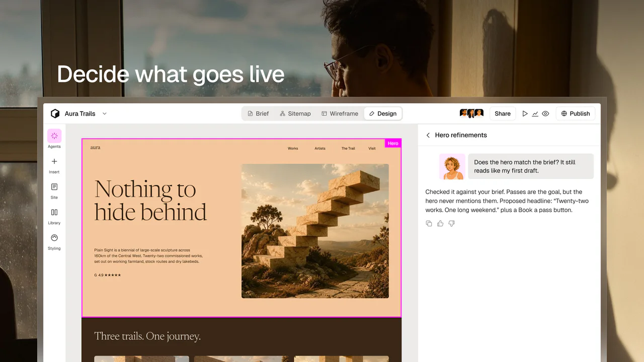Click the user's hero brief question bubble

click(x=531, y=166)
